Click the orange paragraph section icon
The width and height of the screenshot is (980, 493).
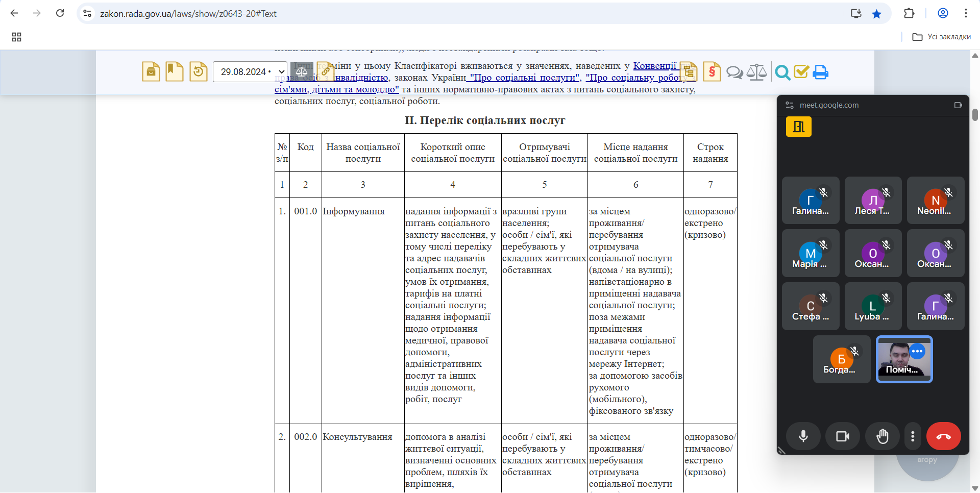click(712, 72)
